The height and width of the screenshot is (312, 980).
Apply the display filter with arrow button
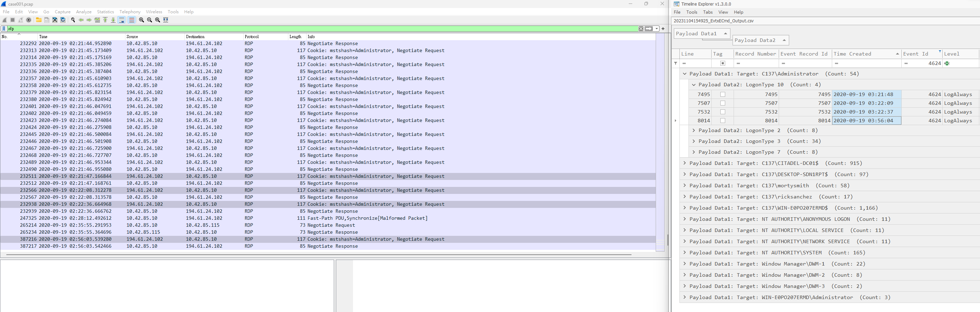[649, 29]
